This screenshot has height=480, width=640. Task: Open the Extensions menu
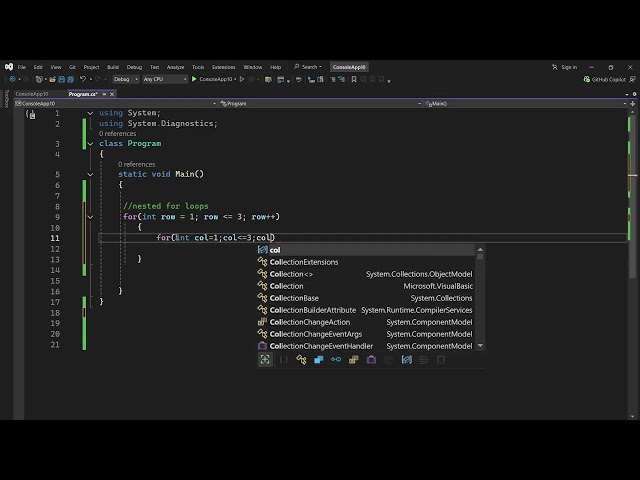(x=224, y=67)
